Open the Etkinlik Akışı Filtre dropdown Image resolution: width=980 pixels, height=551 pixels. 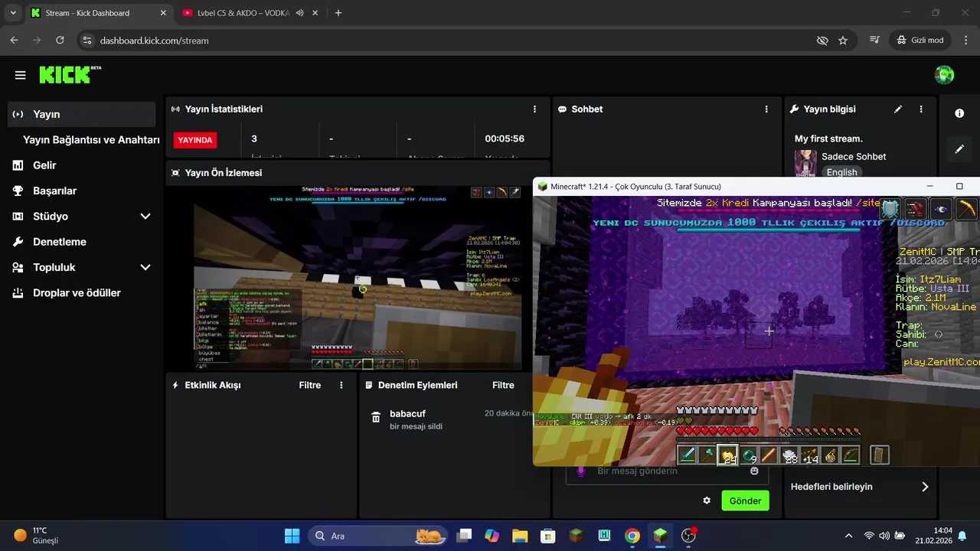click(310, 385)
